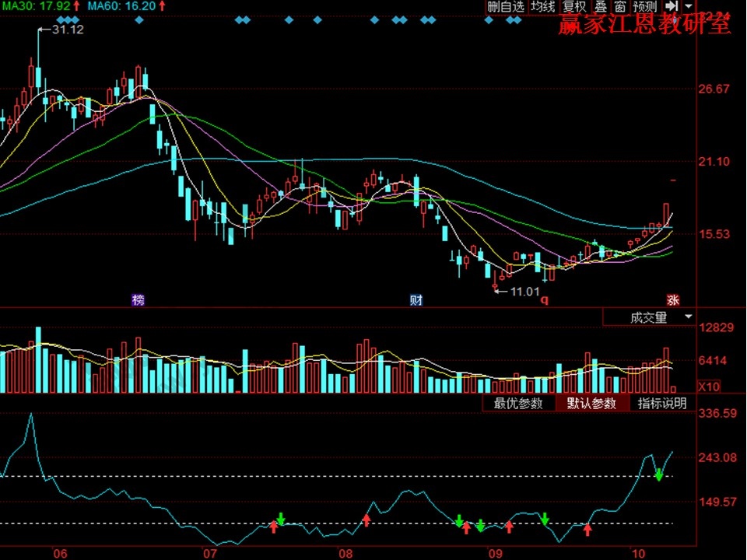Open 指标说明 indicator description

pyautogui.click(x=662, y=403)
